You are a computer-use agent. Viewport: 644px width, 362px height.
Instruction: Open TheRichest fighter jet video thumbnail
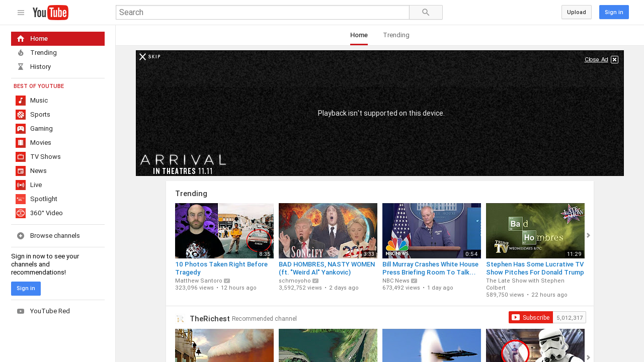coord(432,345)
